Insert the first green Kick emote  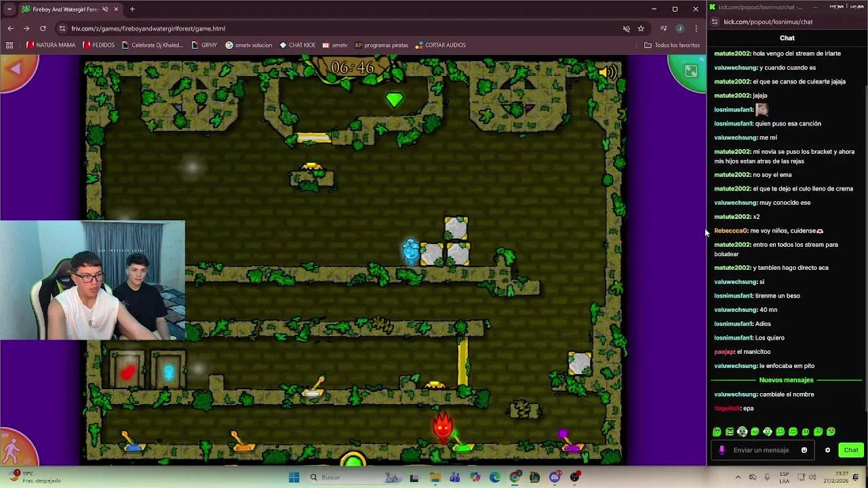tap(717, 432)
